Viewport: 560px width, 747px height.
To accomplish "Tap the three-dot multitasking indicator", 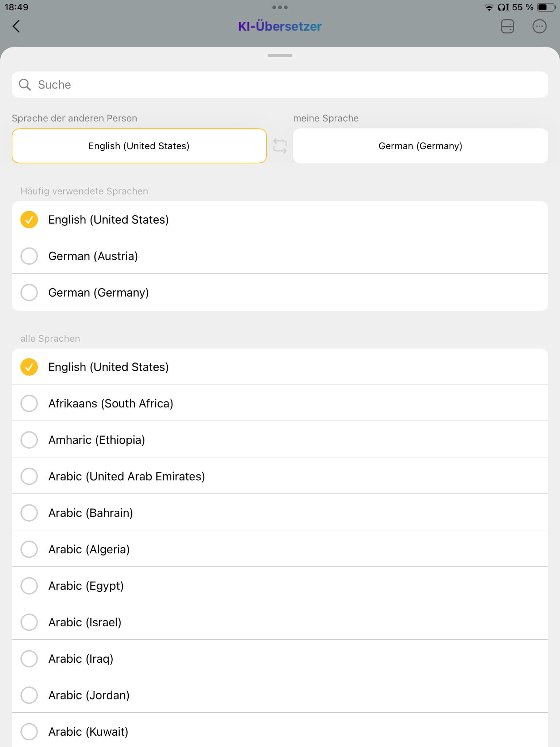I will pos(280,7).
